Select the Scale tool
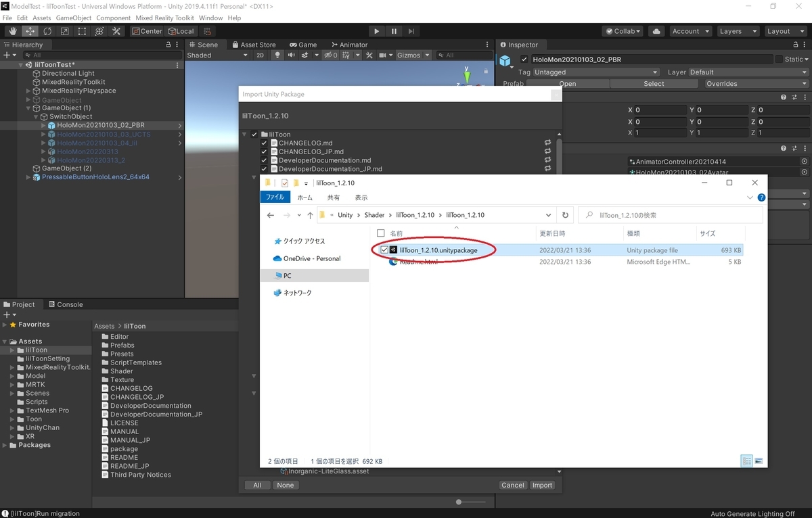 (64, 31)
